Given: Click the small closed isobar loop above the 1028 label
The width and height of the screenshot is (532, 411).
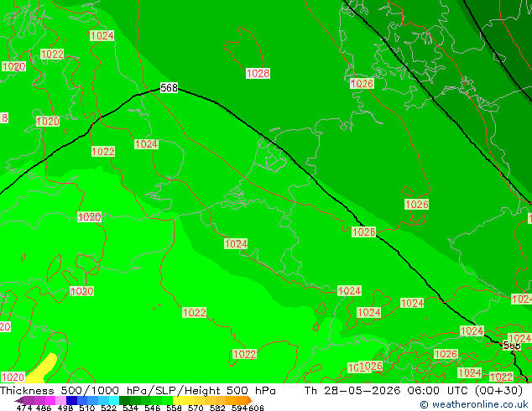Looking at the screenshot, I should point(243,48).
